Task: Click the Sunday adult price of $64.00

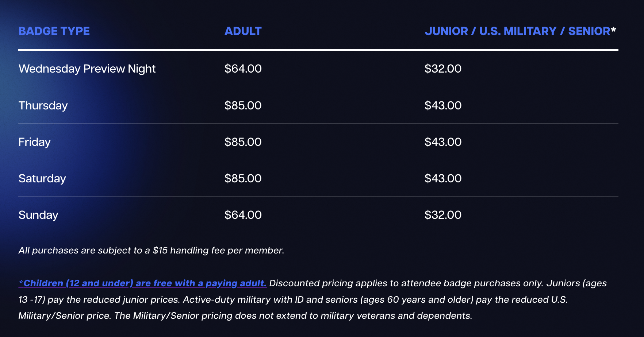Action: (243, 215)
